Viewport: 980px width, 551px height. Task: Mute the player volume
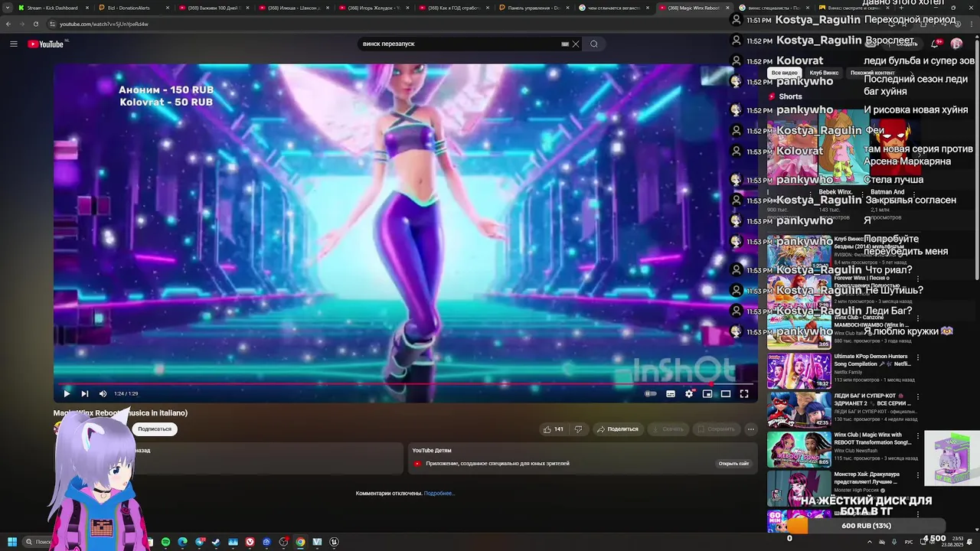pyautogui.click(x=103, y=393)
